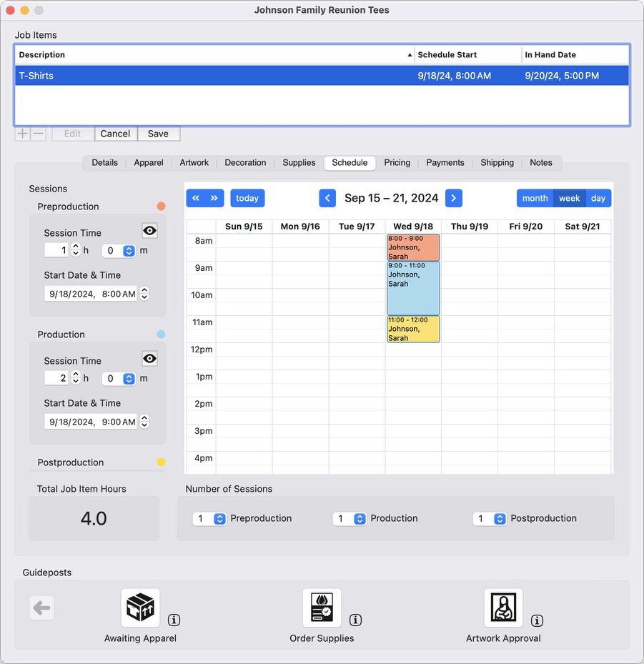Toggle Preproduction session visibility eye
The height and width of the screenshot is (664, 644).
pos(149,231)
